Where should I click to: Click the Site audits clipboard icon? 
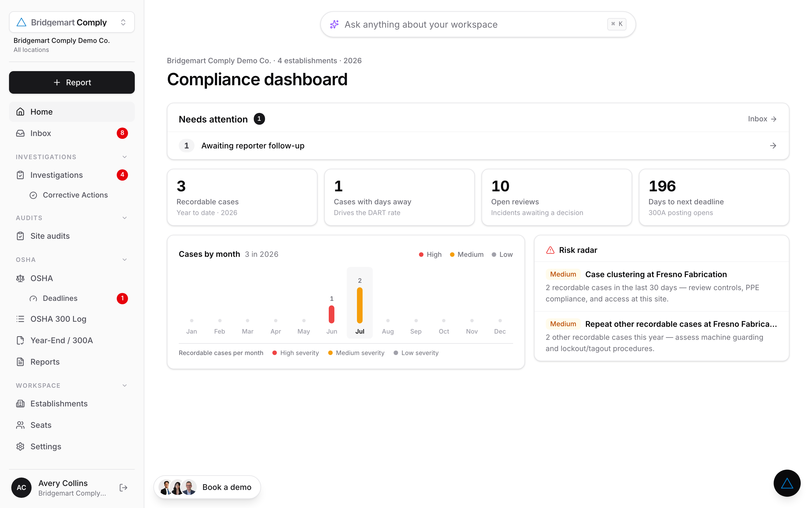tap(21, 236)
